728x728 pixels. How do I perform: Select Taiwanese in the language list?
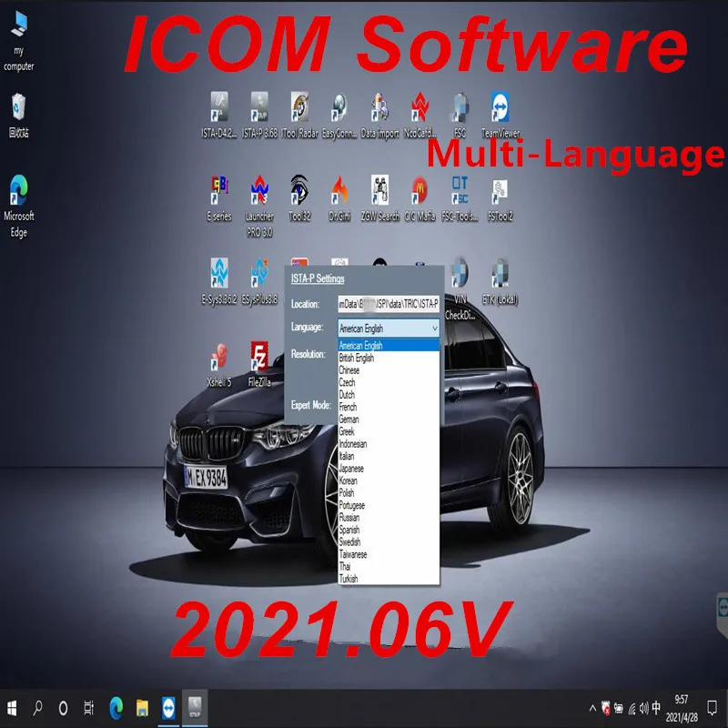click(x=389, y=554)
